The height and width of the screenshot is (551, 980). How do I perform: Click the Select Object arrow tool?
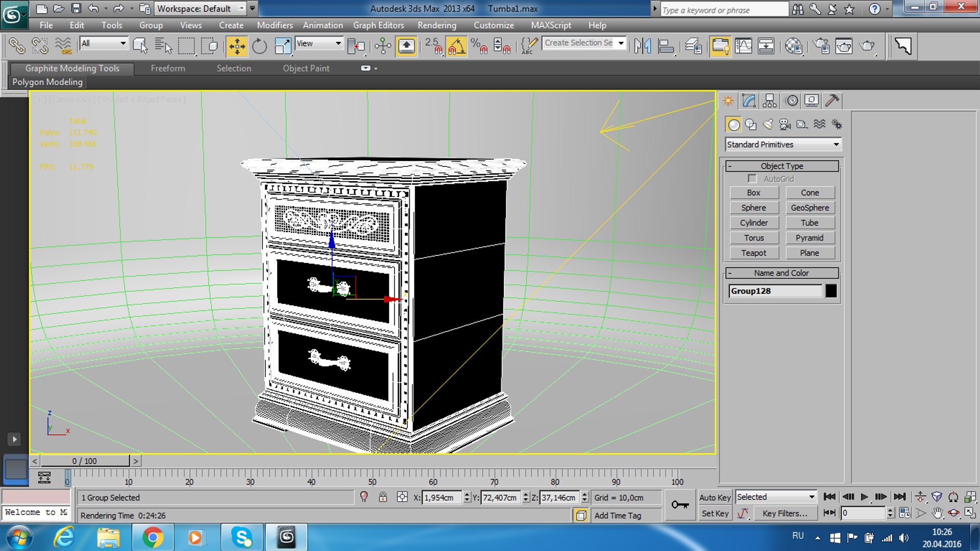(140, 46)
